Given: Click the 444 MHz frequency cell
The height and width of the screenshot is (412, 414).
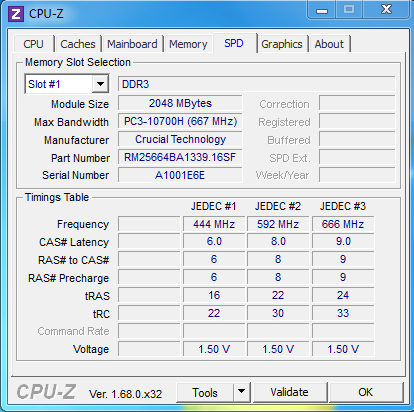Looking at the screenshot, I should [x=214, y=224].
